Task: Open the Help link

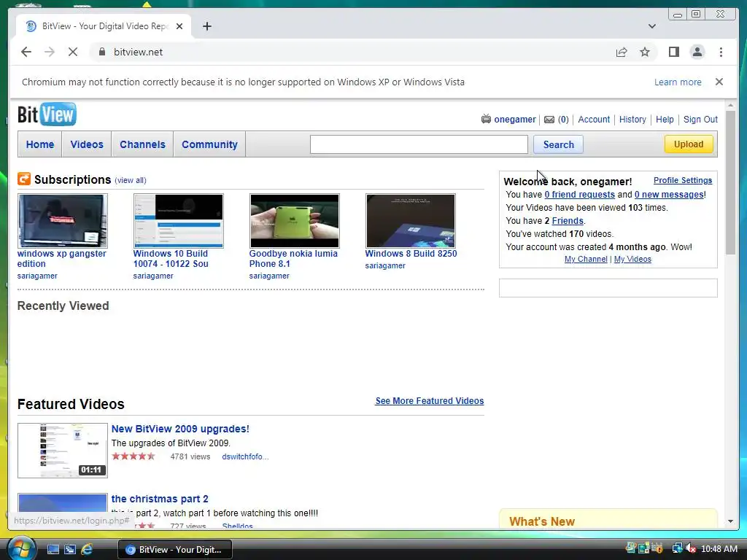Action: tap(665, 120)
